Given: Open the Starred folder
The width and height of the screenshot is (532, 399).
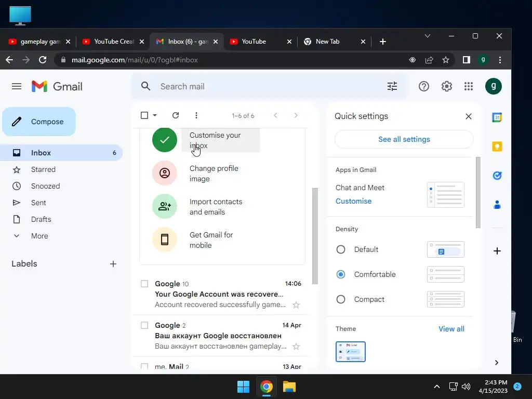Looking at the screenshot, I should (61, 169).
